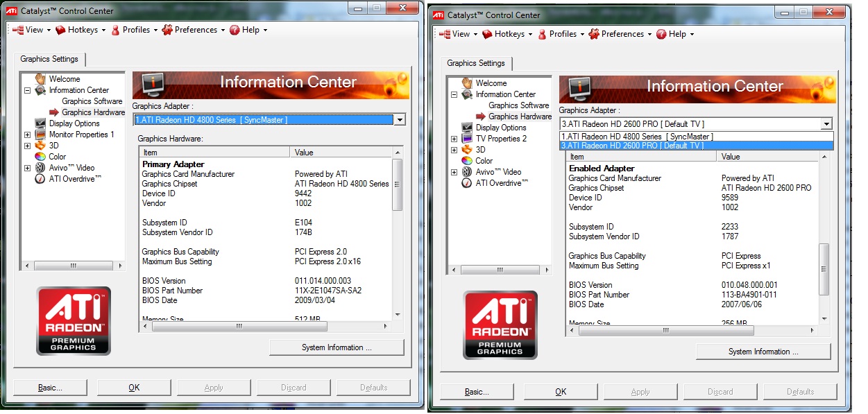Select Graphics Software in right window tree
The width and height of the screenshot is (868, 414).
(x=519, y=105)
